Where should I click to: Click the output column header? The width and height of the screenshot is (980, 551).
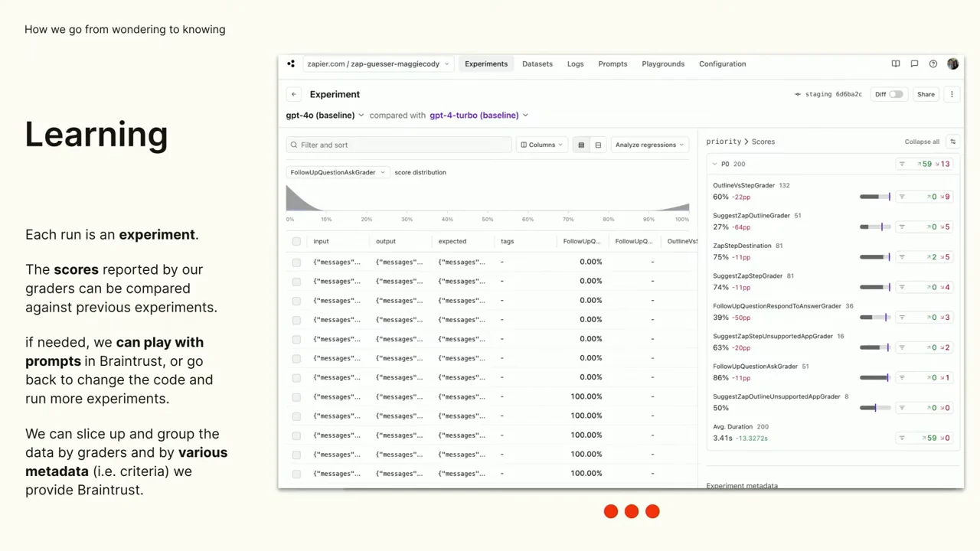click(386, 241)
